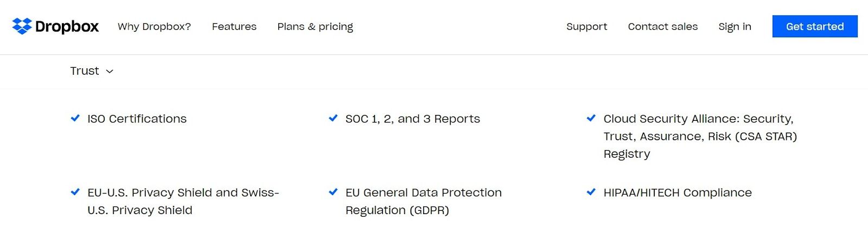Open ISO Certifications item

(137, 119)
